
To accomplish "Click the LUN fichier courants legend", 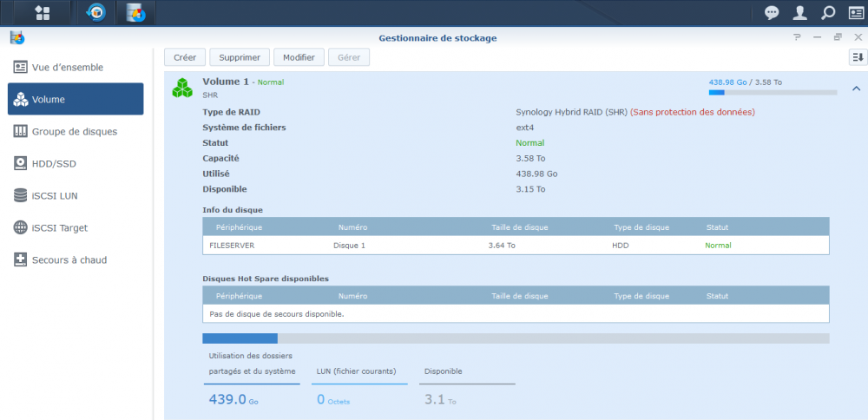I will click(x=357, y=371).
